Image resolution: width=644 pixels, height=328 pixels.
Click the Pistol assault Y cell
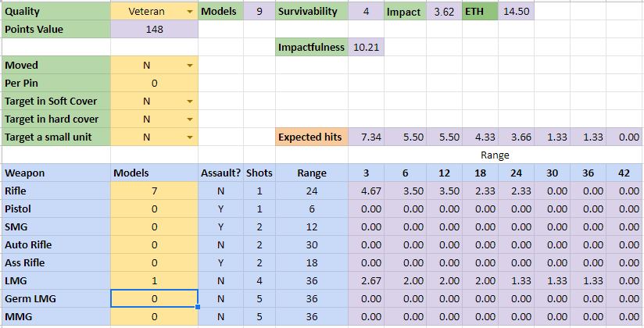click(x=220, y=209)
